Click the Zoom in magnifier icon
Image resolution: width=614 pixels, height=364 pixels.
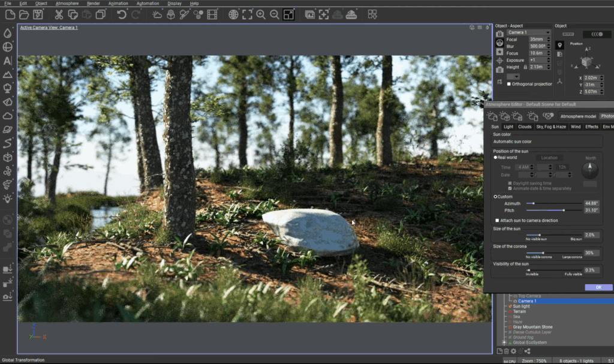[x=261, y=14]
